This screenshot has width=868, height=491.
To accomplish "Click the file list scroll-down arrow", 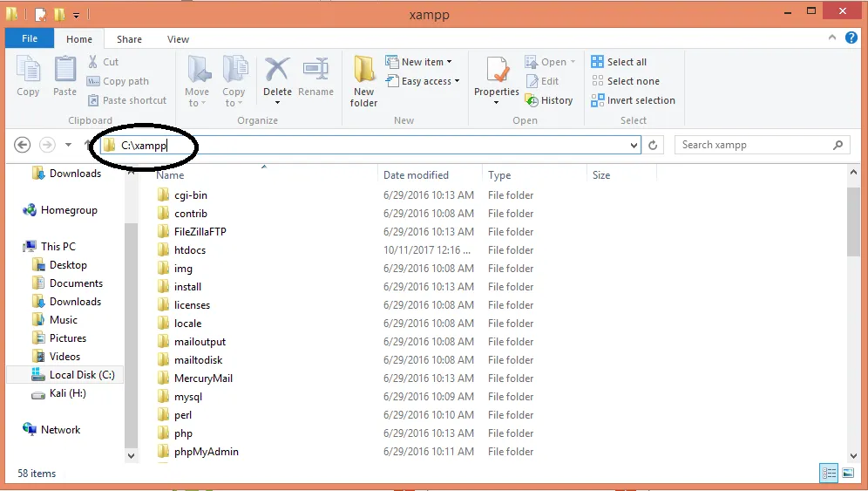I will tap(853, 455).
